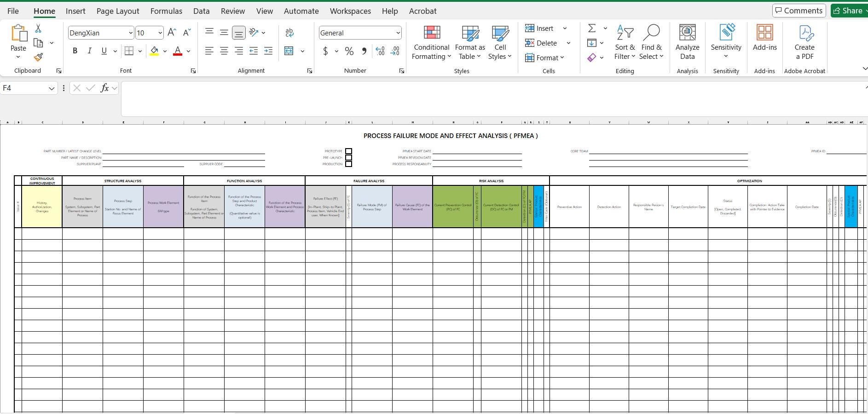This screenshot has height=414, width=868.
Task: Click the Add-ins button
Action: [765, 38]
